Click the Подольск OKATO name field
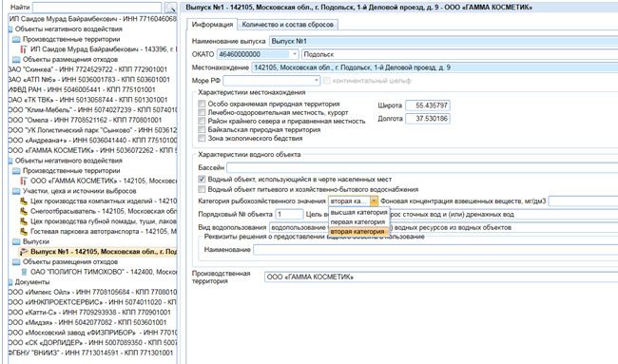Viewport: 618px width, 364px height. [459, 54]
